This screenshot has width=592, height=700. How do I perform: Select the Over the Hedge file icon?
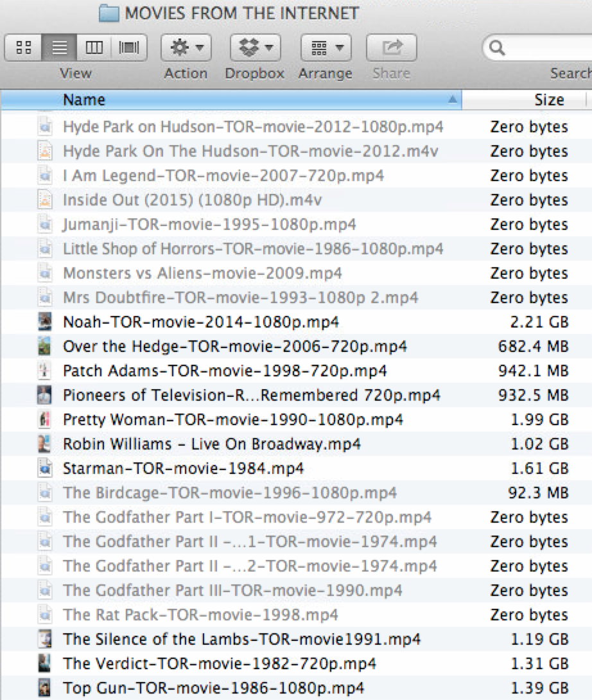[45, 346]
